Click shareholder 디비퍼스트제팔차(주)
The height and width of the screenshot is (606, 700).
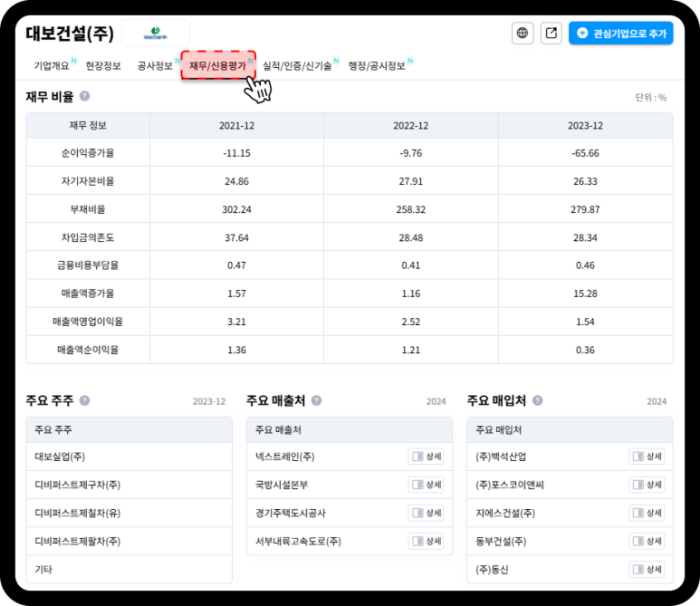[78, 541]
